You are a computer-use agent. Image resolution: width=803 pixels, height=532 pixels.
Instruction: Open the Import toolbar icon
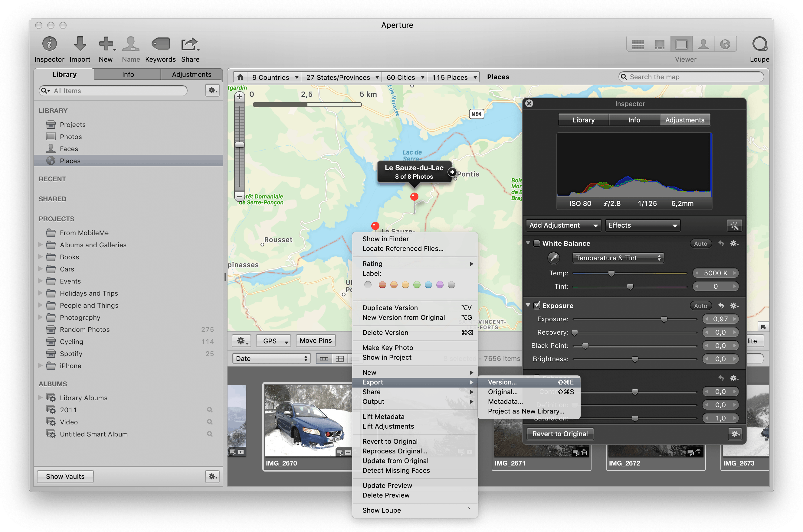click(x=80, y=44)
